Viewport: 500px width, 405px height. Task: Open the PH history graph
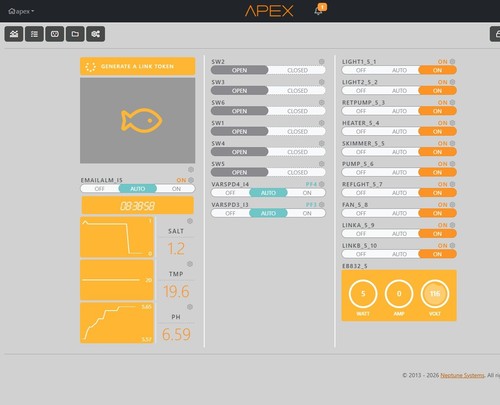(x=117, y=323)
